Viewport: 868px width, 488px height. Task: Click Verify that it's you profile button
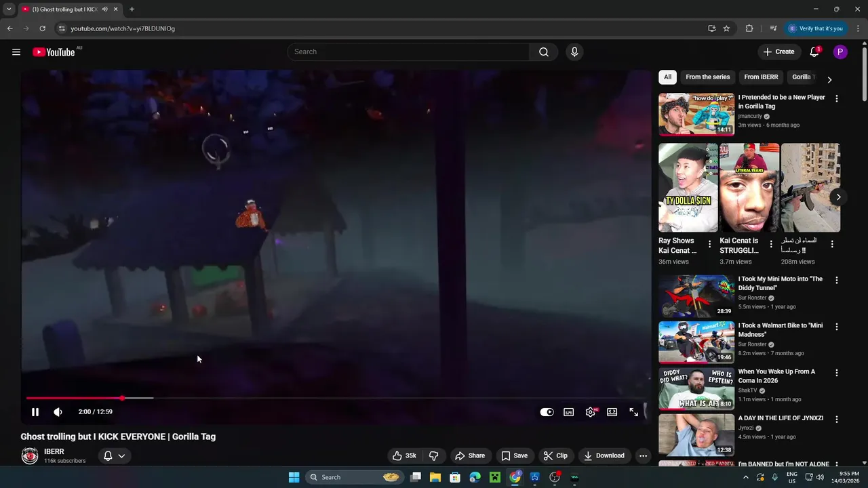coord(816,28)
